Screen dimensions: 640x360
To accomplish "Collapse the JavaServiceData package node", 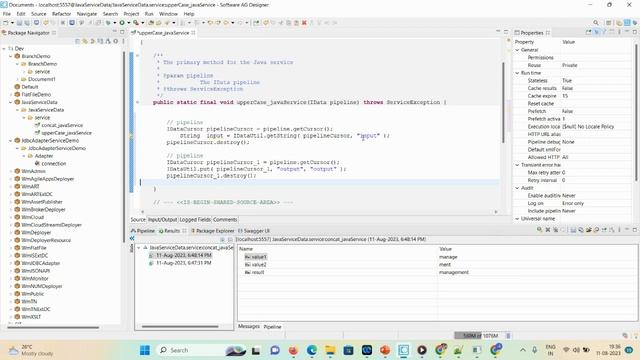I will [11, 102].
